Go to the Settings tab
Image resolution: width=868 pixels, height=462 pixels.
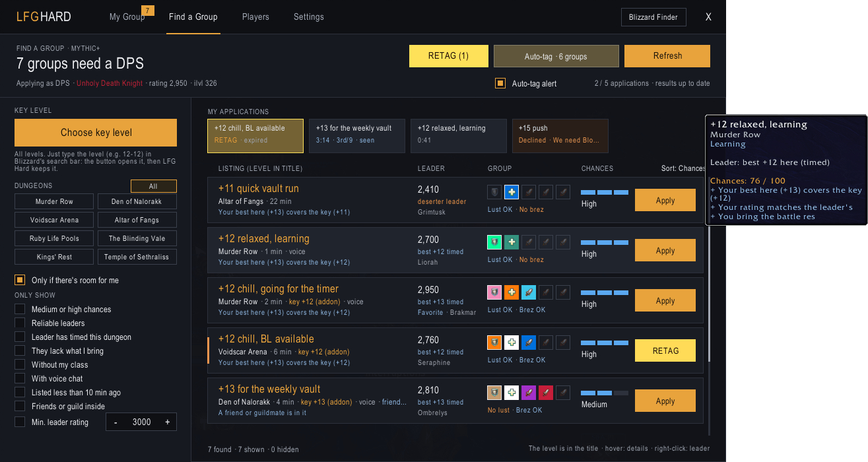point(309,16)
